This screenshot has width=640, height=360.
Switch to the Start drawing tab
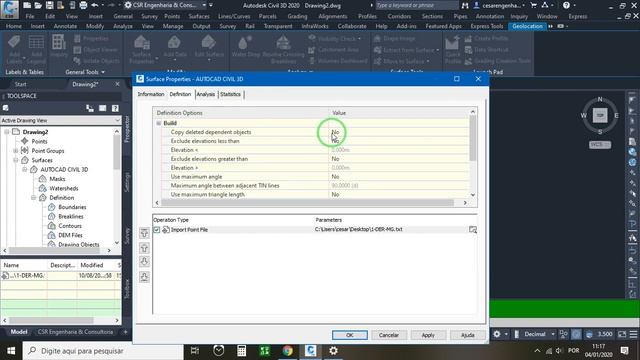pyautogui.click(x=20, y=84)
